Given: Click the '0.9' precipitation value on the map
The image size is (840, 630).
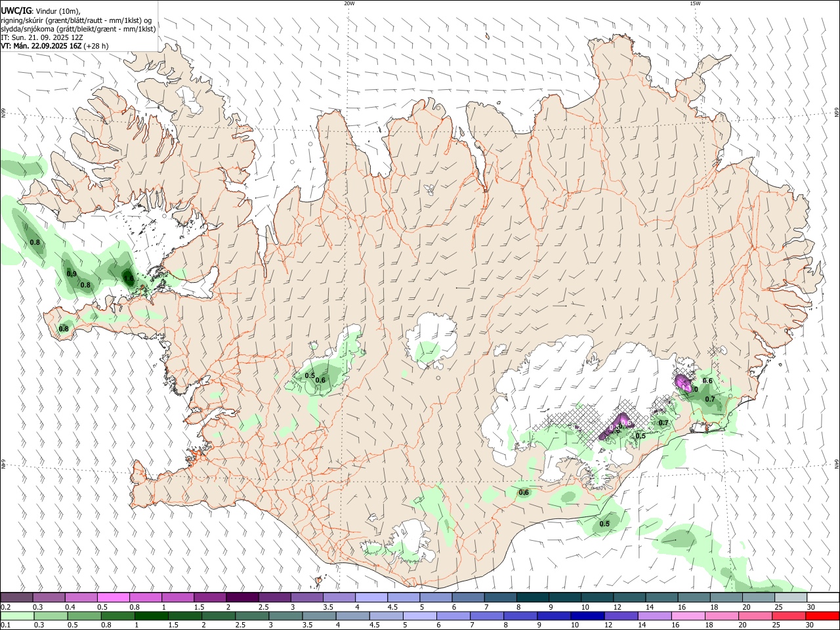Looking at the screenshot, I should point(72,274).
